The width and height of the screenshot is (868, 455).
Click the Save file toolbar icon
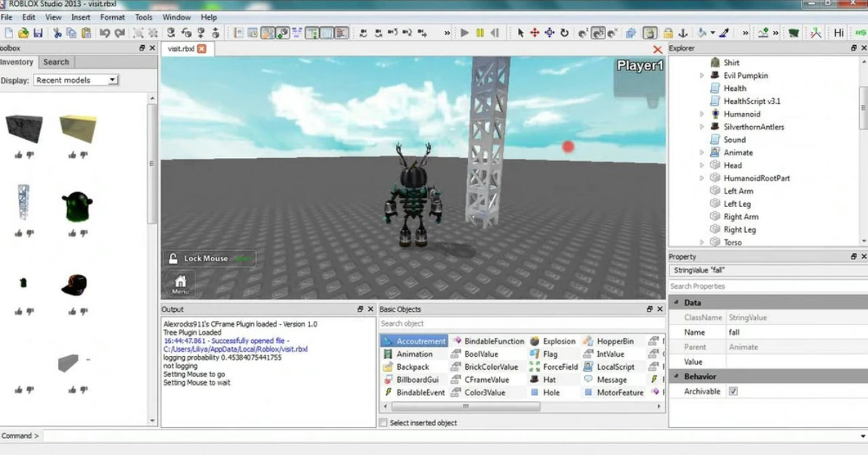tap(38, 33)
